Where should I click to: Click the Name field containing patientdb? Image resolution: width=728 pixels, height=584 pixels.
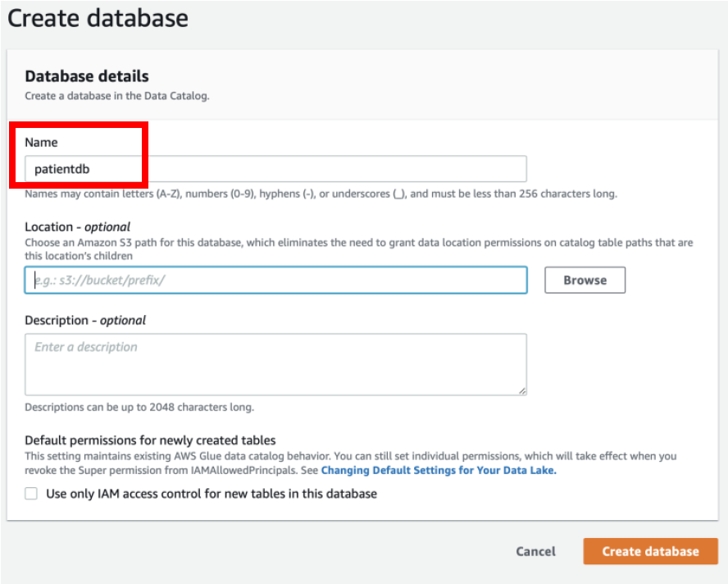tap(275, 169)
